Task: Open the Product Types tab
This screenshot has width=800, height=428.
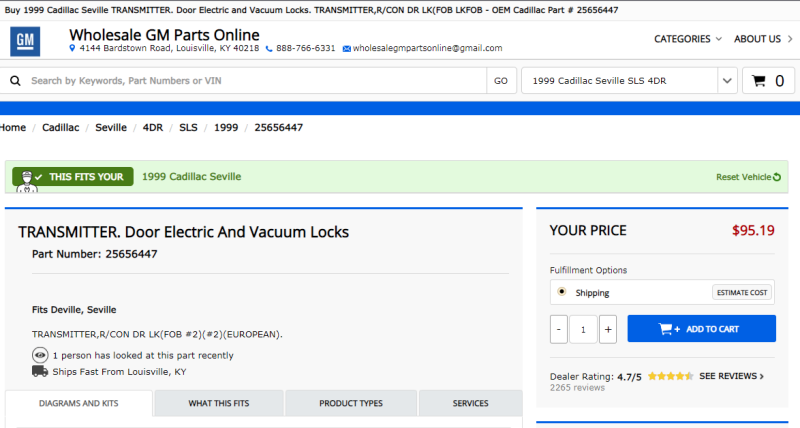Action: (351, 404)
